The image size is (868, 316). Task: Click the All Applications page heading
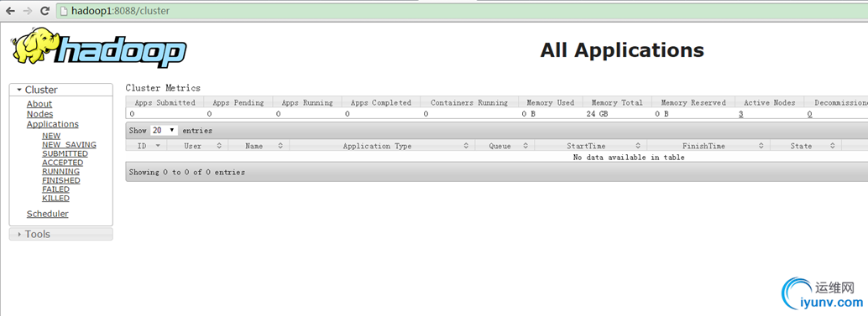pos(622,50)
